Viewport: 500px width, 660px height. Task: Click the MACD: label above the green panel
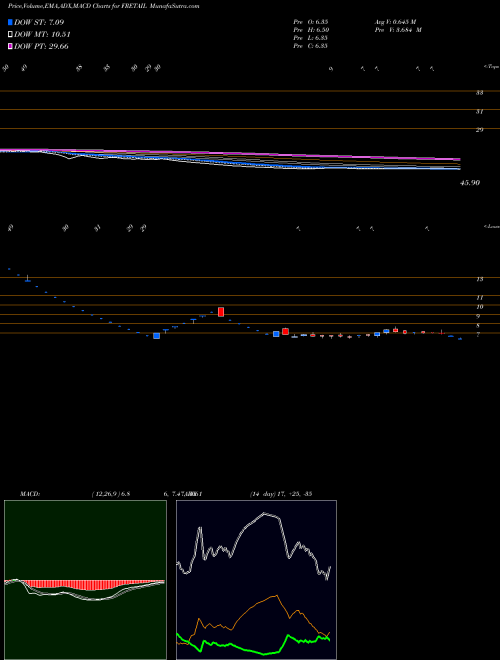tap(29, 494)
